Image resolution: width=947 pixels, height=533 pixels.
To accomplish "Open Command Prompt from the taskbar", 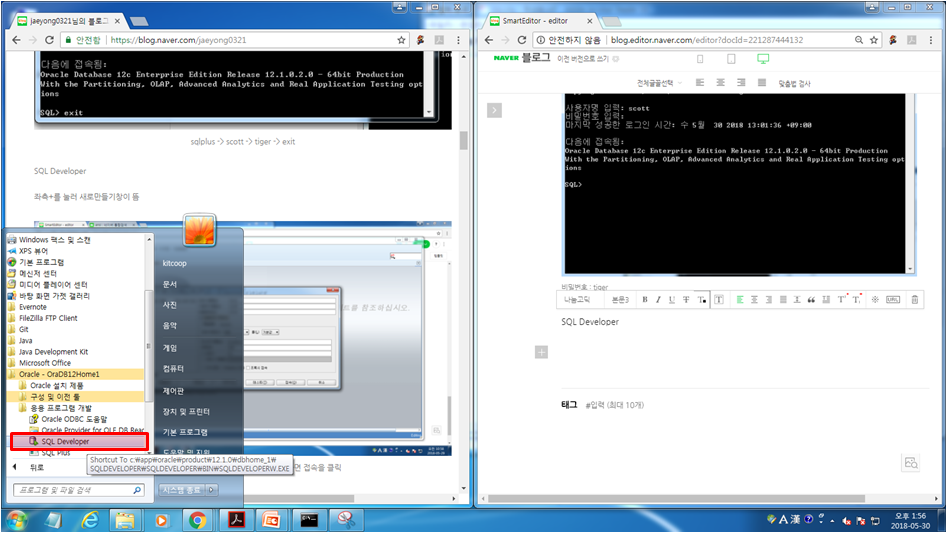I will 309,520.
